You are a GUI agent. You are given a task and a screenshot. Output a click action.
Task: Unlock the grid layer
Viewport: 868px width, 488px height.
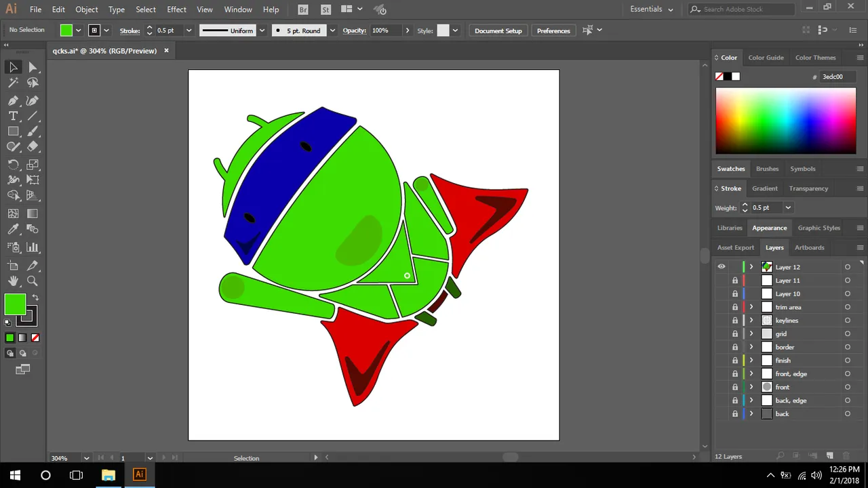pos(735,333)
